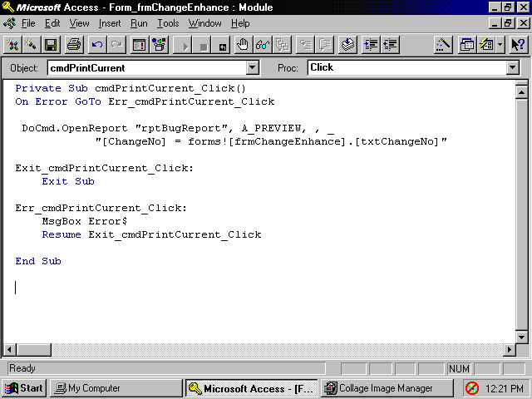Click the horizontal scrollbar left arrow
The image size is (532, 399).
point(9,349)
